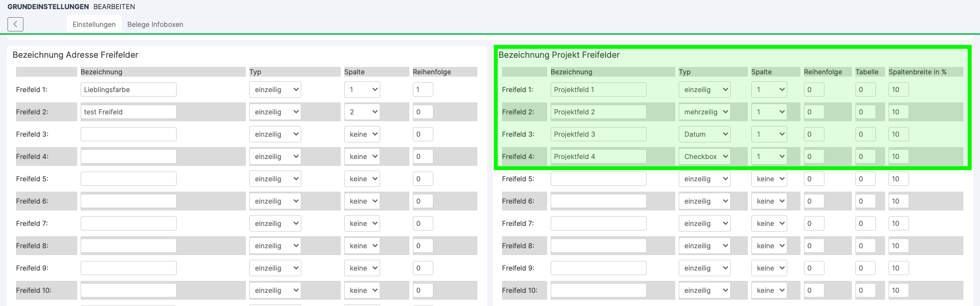This screenshot has height=306, width=980.
Task: Click the test Freifeld name field
Action: click(x=128, y=112)
